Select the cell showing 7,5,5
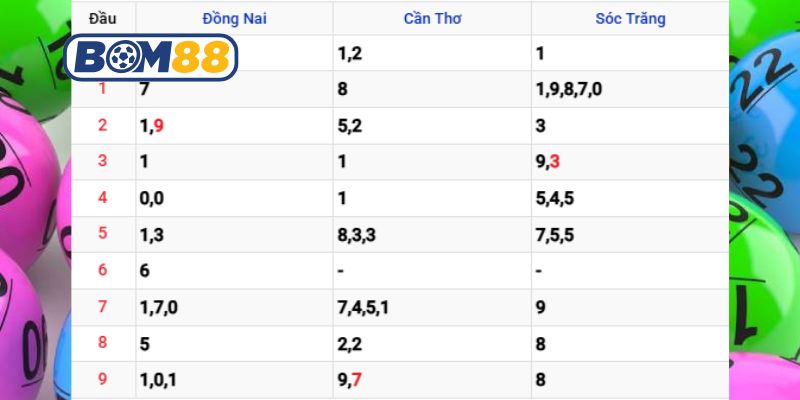Image resolution: width=800 pixels, height=400 pixels. click(x=557, y=235)
